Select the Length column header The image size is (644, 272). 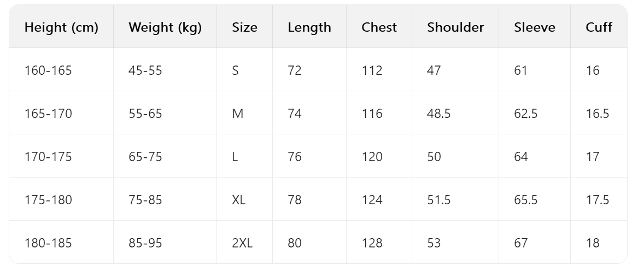point(309,27)
